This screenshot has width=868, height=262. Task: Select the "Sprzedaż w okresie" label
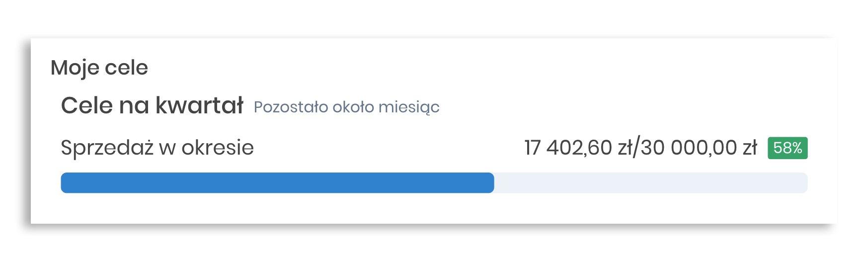(x=157, y=148)
